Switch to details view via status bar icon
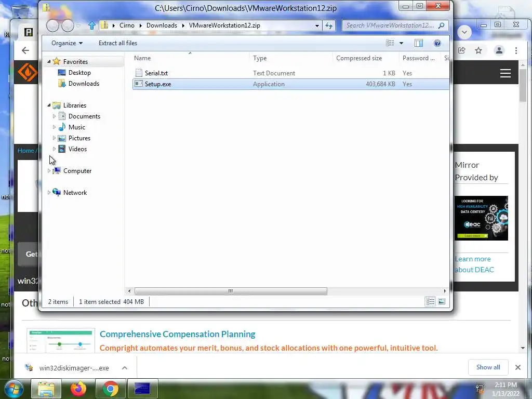This screenshot has height=399, width=532. 430,301
